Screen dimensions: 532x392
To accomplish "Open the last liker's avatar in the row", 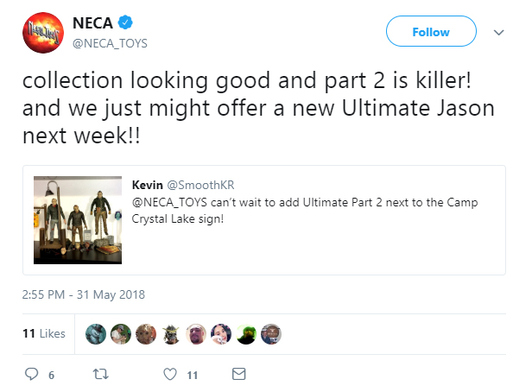I will point(271,333).
